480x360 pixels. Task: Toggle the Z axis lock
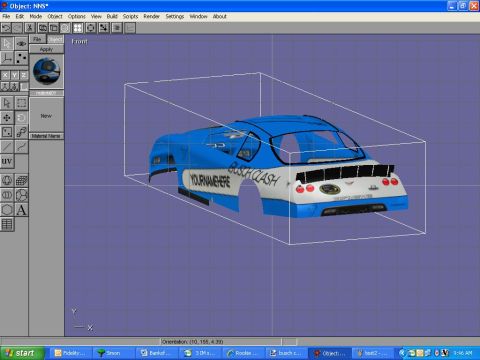[24, 75]
